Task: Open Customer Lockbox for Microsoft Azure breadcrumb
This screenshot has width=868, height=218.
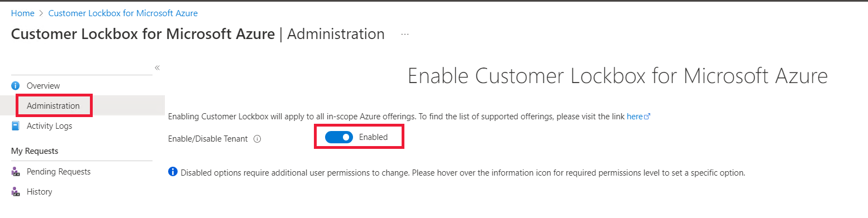Action: coord(123,13)
